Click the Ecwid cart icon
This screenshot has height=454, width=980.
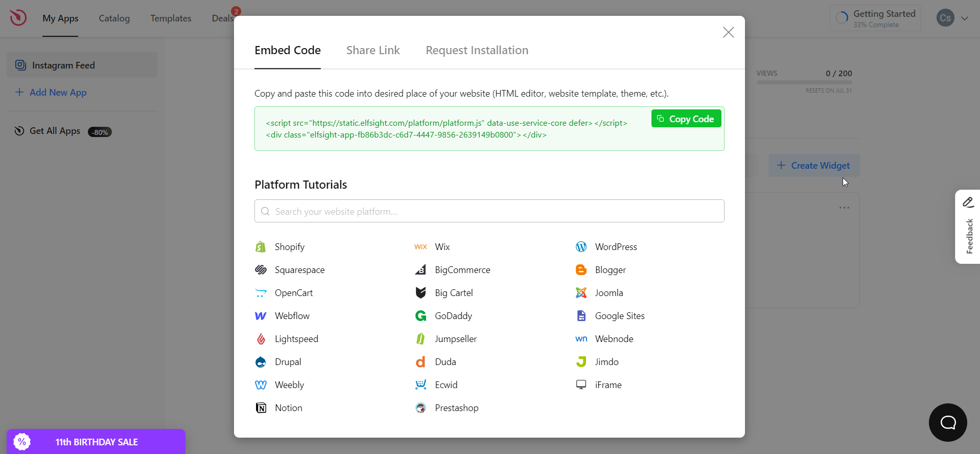(421, 385)
